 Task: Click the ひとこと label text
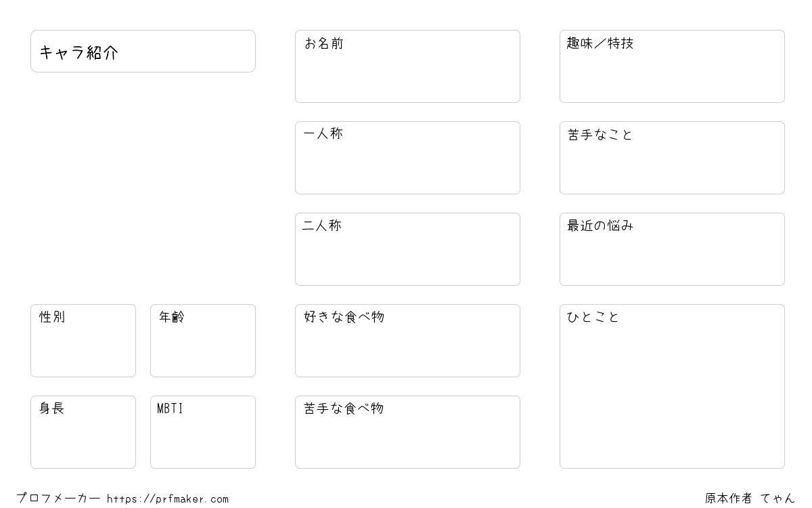click(593, 316)
